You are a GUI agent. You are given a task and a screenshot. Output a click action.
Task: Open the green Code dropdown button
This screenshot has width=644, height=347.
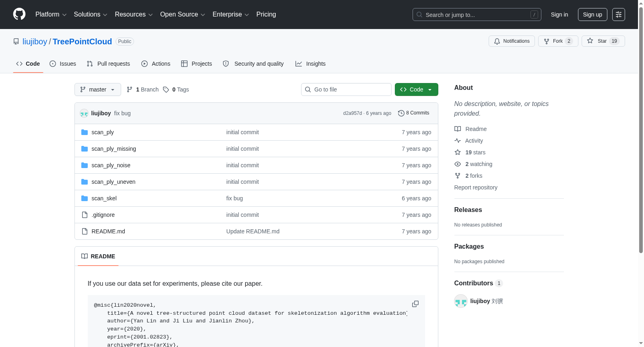tap(417, 89)
